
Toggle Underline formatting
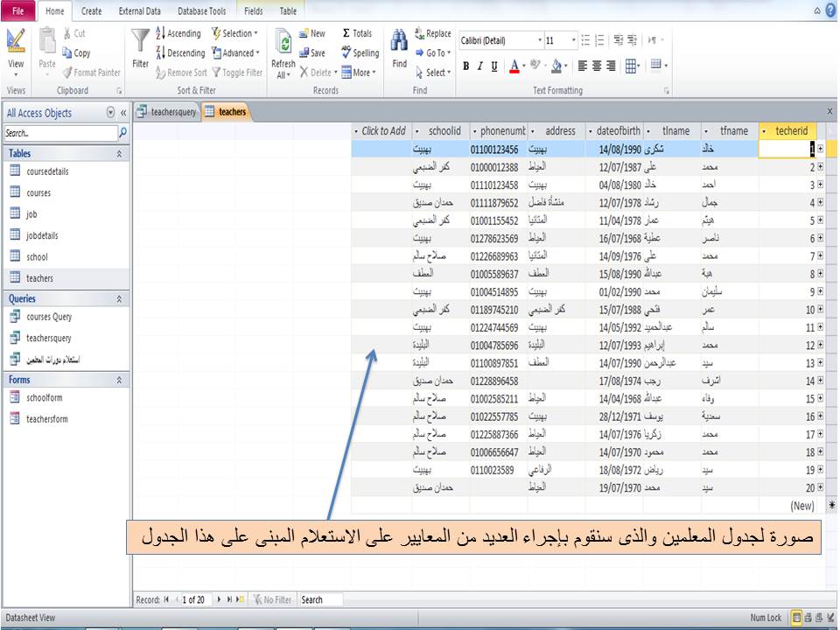(x=493, y=66)
